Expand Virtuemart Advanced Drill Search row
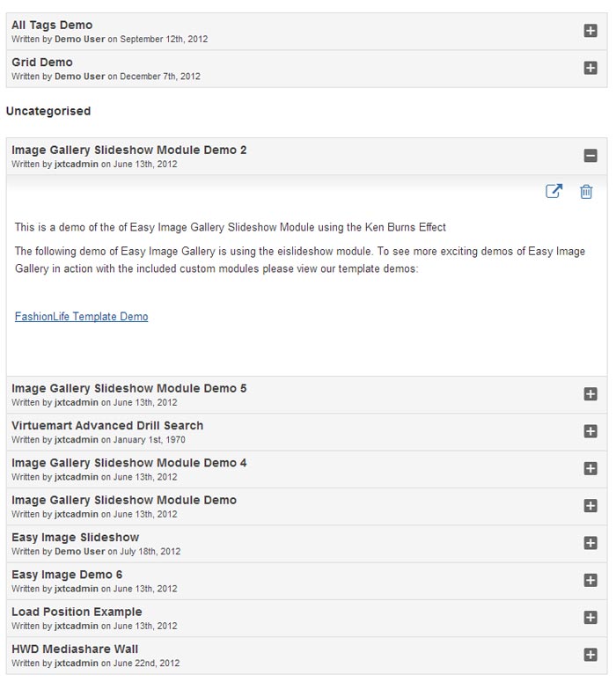The width and height of the screenshot is (616, 682). point(590,431)
